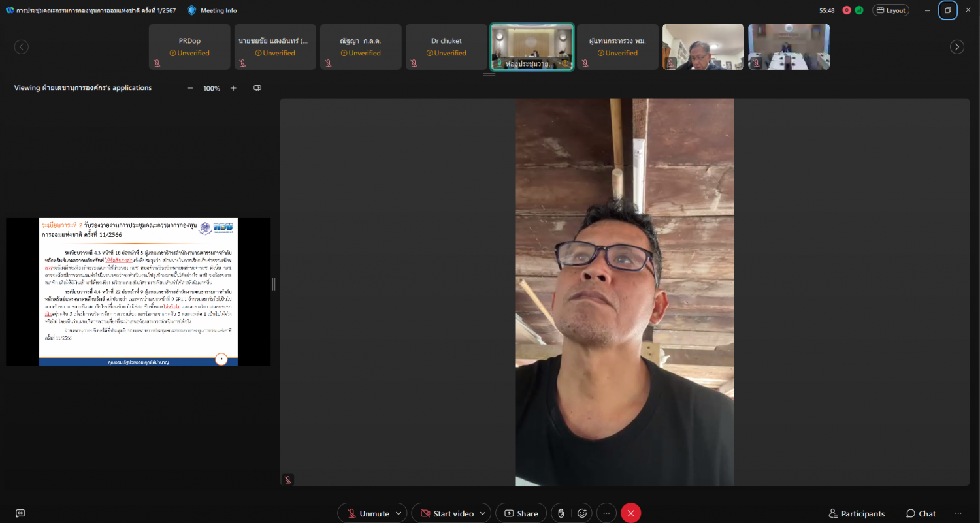This screenshot has width=980, height=523.
Task: Click the Webex logo in title bar
Action: point(10,10)
